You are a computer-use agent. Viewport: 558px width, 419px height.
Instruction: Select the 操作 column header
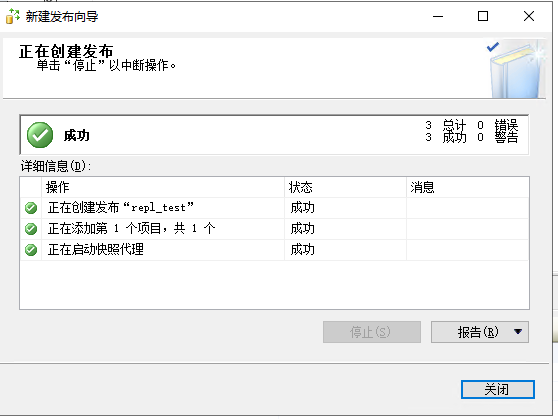tap(163, 187)
